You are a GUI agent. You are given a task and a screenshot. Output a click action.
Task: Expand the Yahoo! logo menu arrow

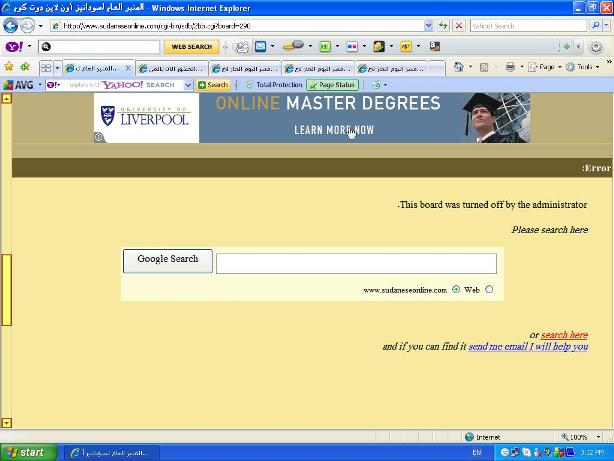[x=29, y=47]
